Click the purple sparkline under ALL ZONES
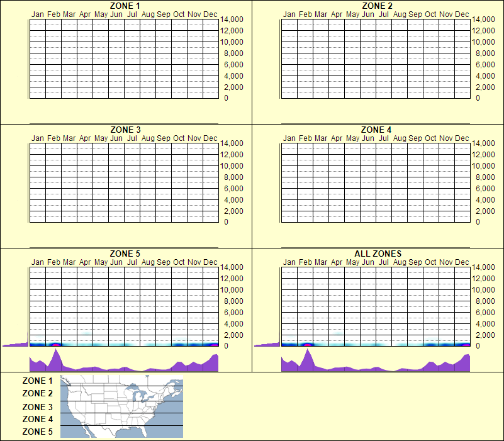This screenshot has width=504, height=441. [x=374, y=364]
